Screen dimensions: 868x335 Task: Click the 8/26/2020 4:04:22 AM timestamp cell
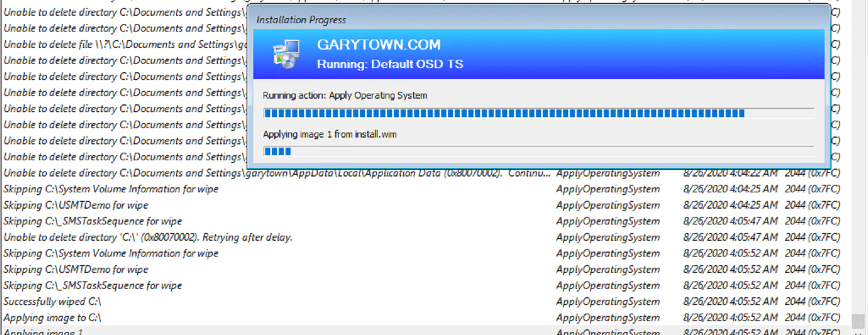[x=730, y=173]
